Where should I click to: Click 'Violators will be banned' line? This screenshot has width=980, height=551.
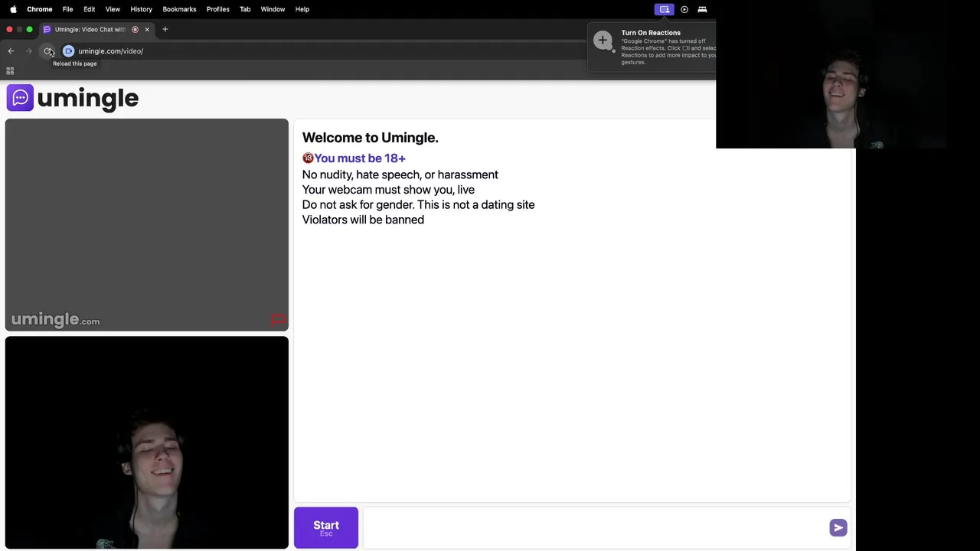363,220
